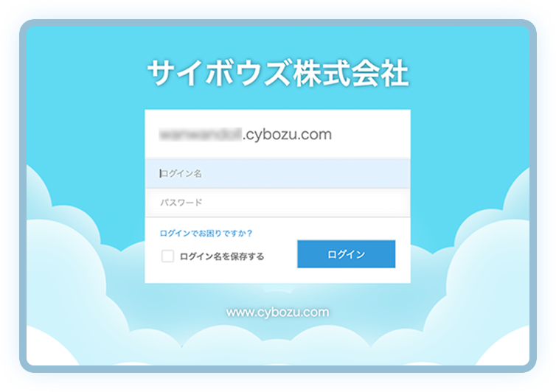Tick the ログイン名を保存する checkbox
556x392 pixels.
coord(167,256)
